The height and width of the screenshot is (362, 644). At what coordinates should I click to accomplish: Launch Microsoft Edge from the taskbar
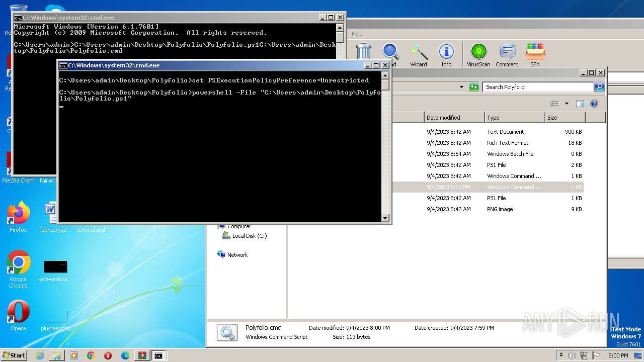[x=125, y=355]
